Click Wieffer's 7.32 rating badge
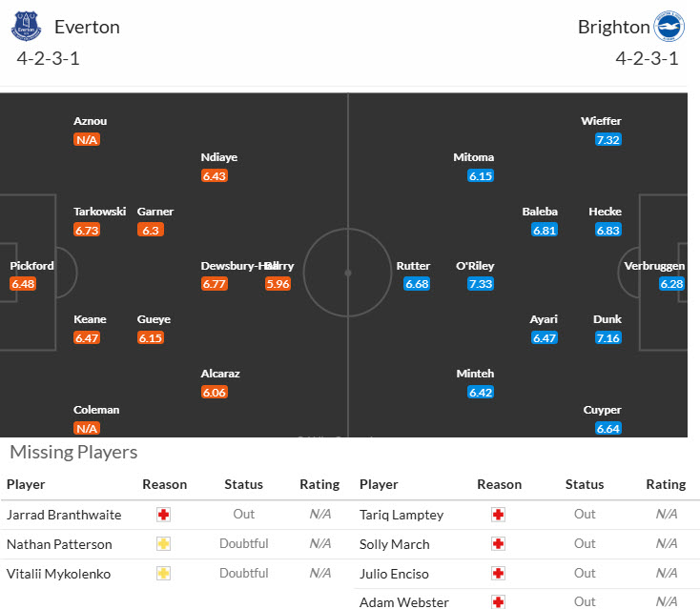The height and width of the screenshot is (609, 700). (x=607, y=139)
